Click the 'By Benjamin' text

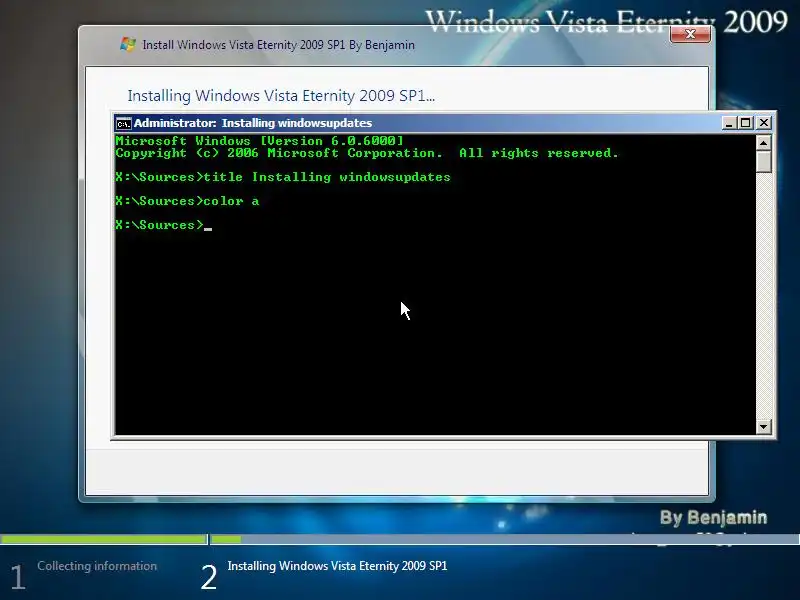click(x=713, y=517)
